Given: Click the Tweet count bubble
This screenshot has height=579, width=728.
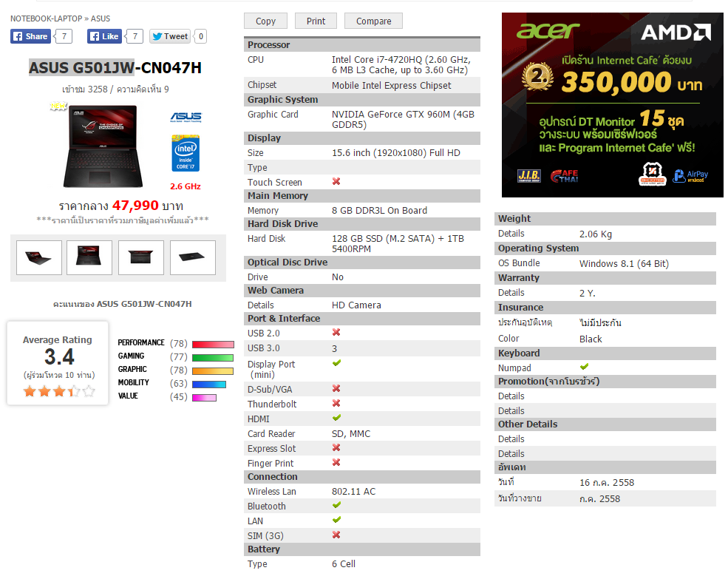Looking at the screenshot, I should click(200, 36).
